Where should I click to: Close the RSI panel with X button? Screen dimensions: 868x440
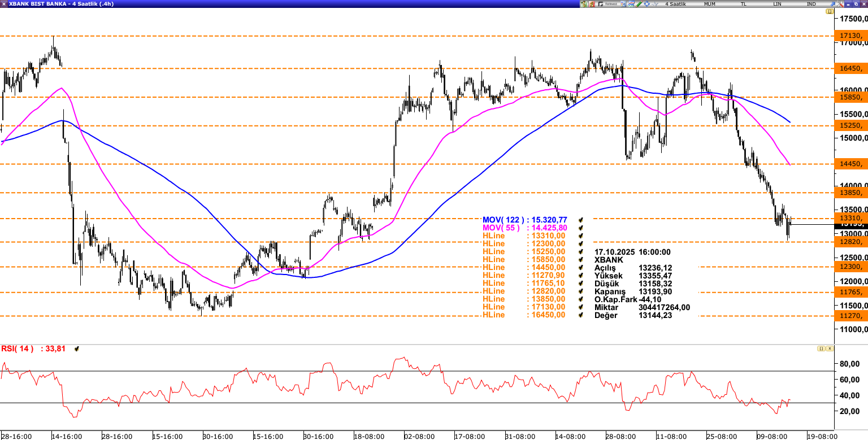pyautogui.click(x=830, y=348)
